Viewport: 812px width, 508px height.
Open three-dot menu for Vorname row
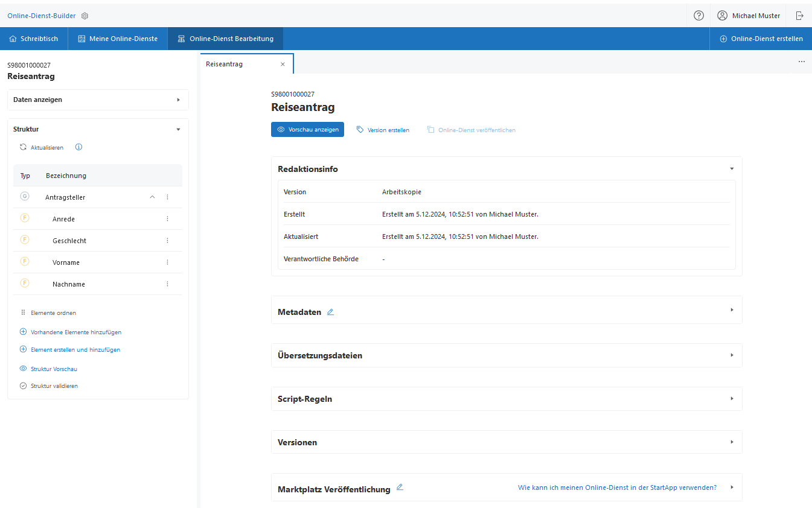point(167,262)
